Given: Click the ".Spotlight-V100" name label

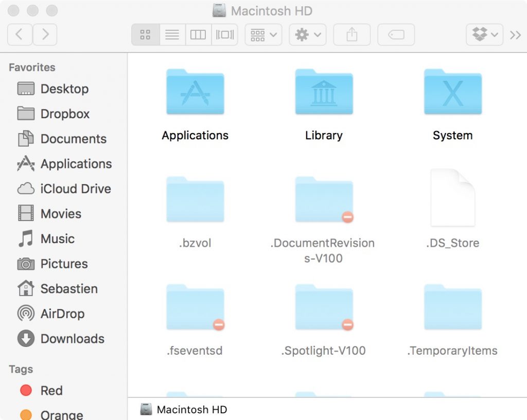Looking at the screenshot, I should (324, 351).
